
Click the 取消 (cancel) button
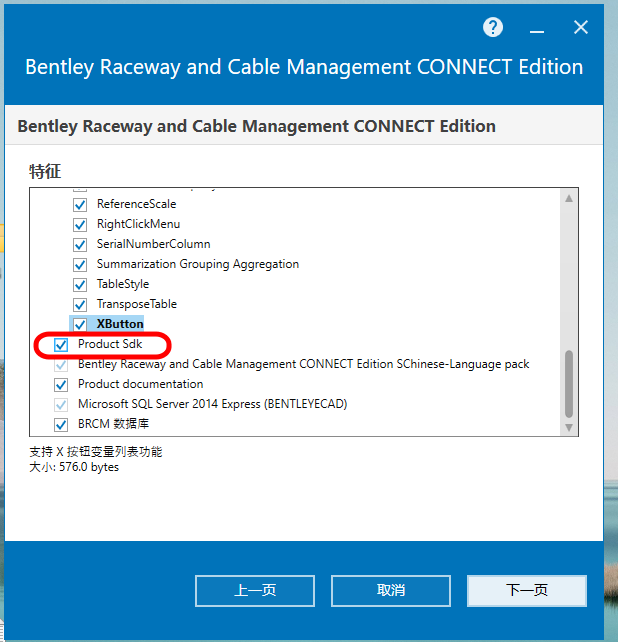[x=391, y=590]
